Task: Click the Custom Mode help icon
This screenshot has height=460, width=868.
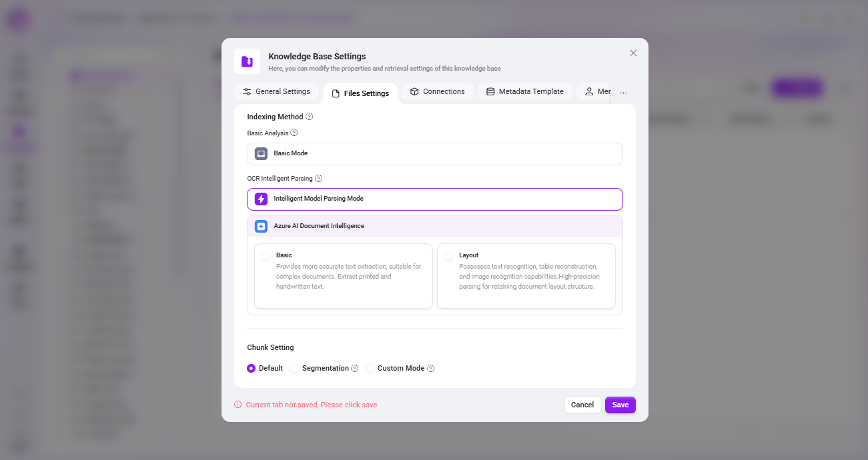Action: coord(431,369)
